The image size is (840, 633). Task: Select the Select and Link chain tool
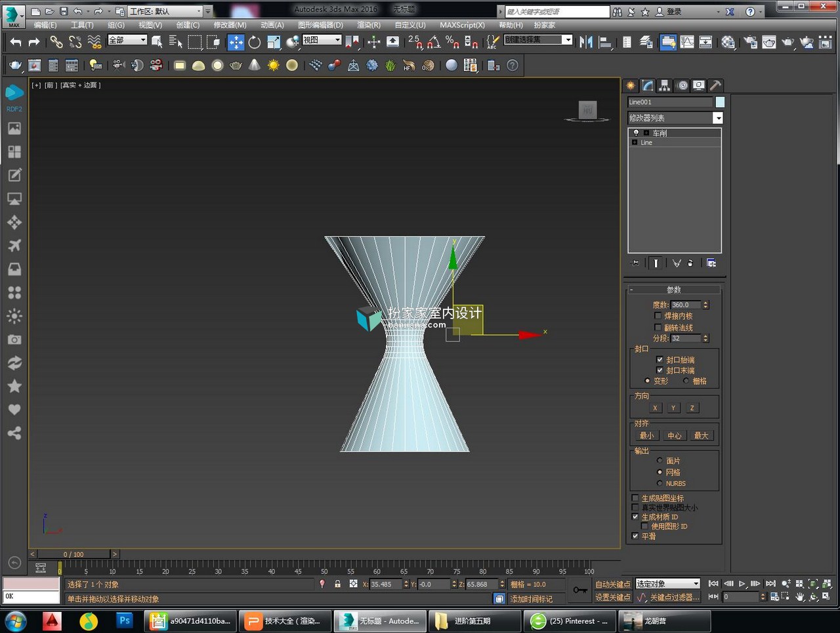(x=57, y=42)
